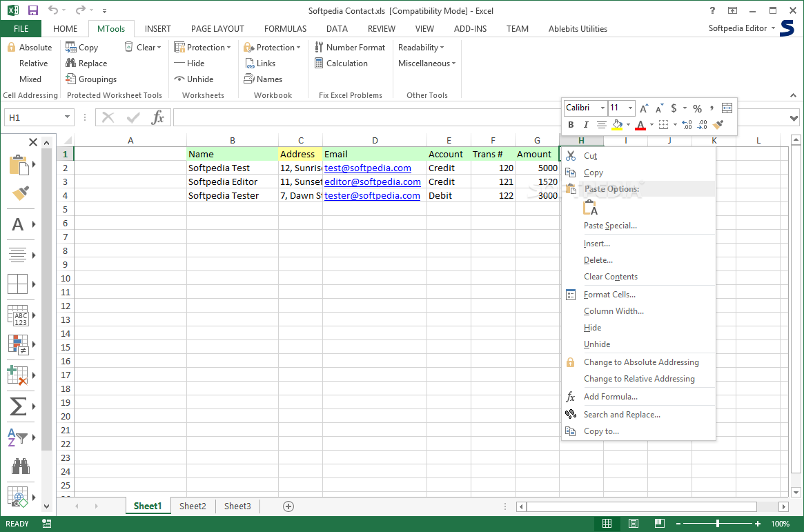Viewport: 804px width, 532px height.
Task: Open the Ablebits Utilities tab
Action: pyautogui.click(x=578, y=29)
